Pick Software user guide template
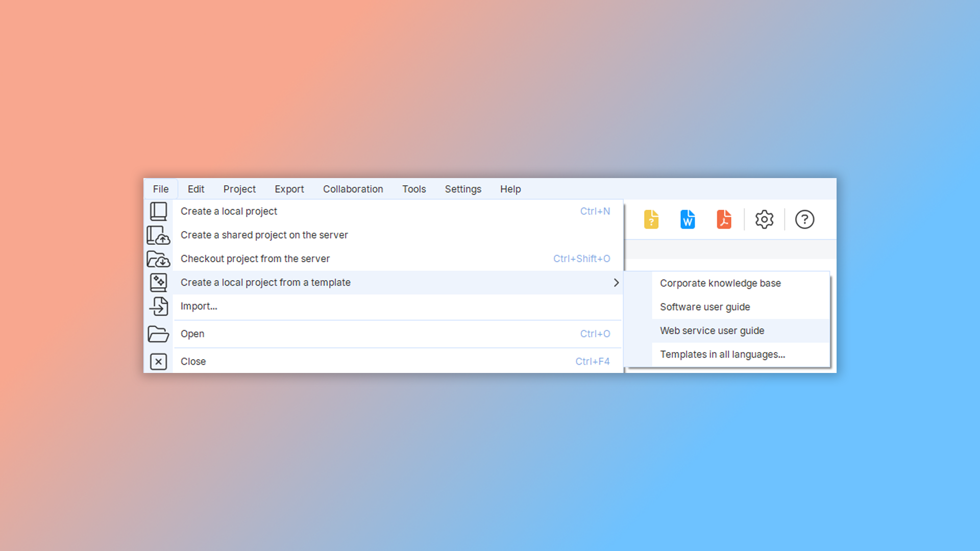 tap(704, 307)
